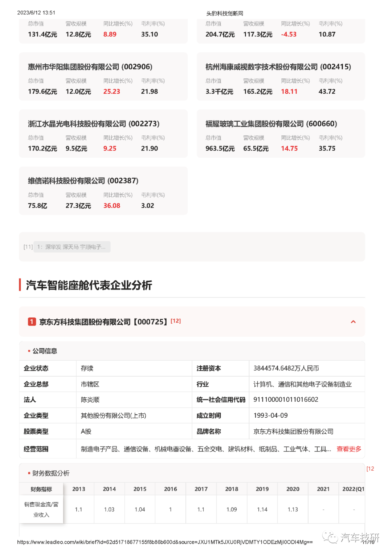This screenshot has width=392, height=555.
Task: Click the red 9.25 growth figure
Action: coord(110,149)
